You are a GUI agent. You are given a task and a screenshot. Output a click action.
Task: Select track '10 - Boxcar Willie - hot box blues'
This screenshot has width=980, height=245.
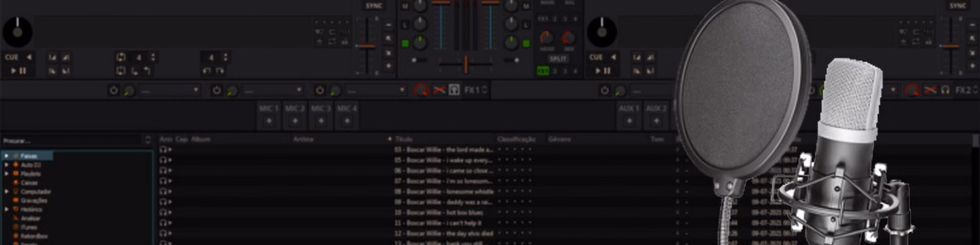click(438, 212)
